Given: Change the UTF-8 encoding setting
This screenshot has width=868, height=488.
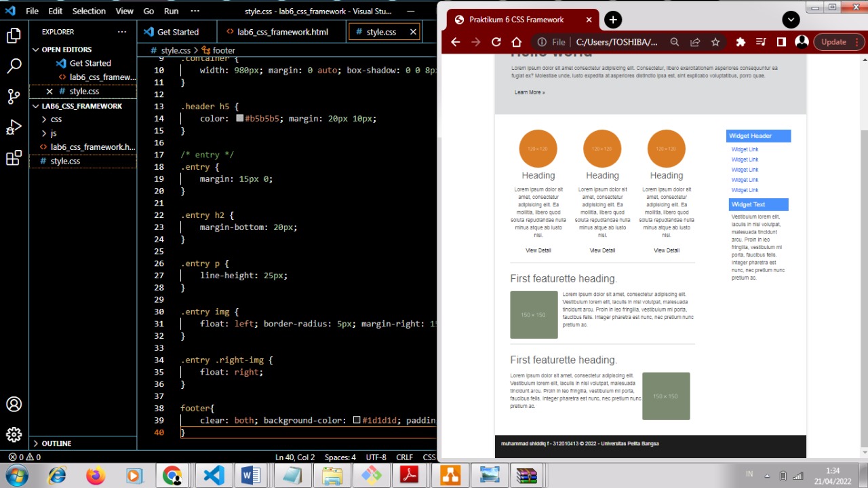Looking at the screenshot, I should (376, 457).
